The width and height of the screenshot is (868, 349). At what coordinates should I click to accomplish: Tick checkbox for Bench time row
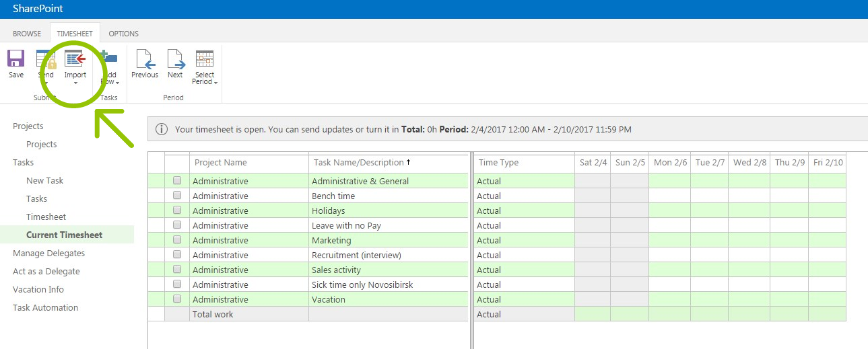pos(177,195)
